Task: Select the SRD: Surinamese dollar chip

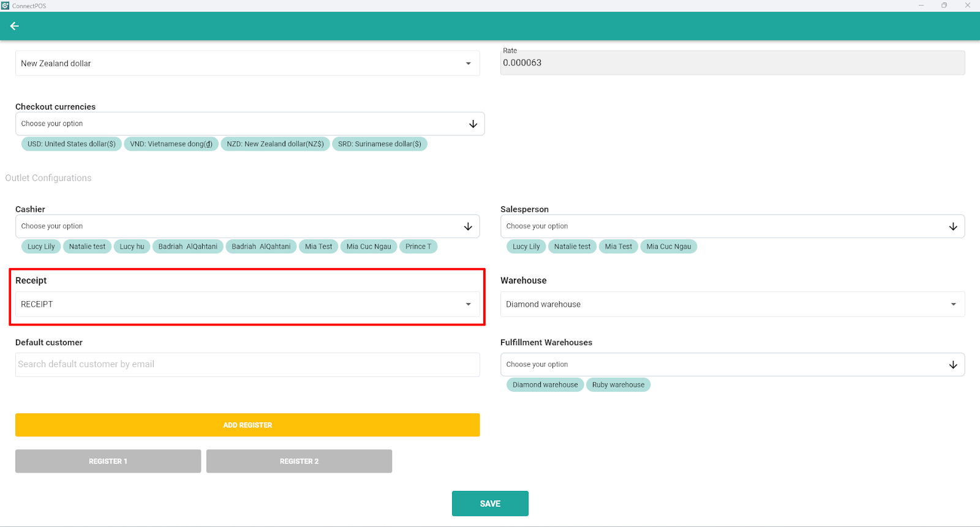Action: coord(380,144)
